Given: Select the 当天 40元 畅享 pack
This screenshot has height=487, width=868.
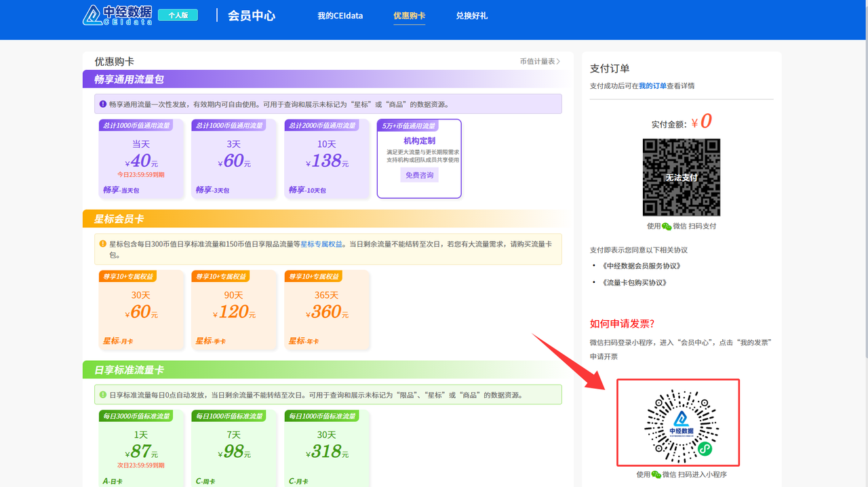Looking at the screenshot, I should point(141,159).
